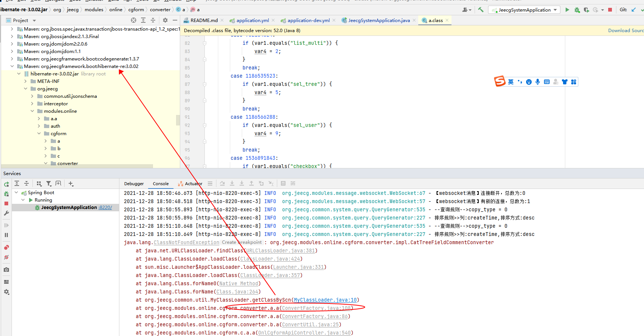The height and width of the screenshot is (336, 644).
Task: Collapse all in the Project panel toolbar
Action: pyautogui.click(x=153, y=20)
